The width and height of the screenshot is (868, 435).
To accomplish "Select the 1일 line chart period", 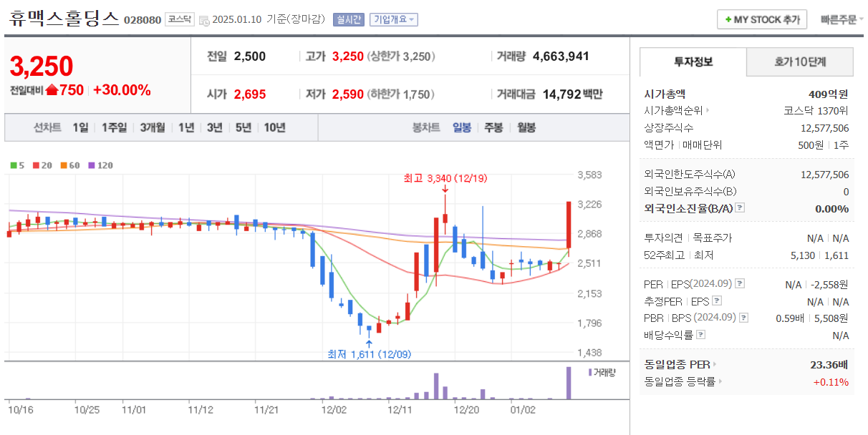I will (80, 127).
